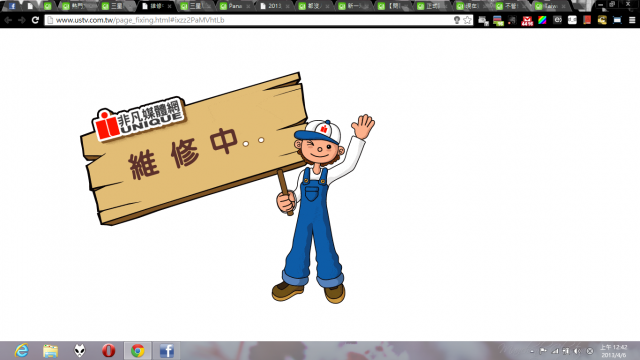This screenshot has width=640, height=360.
Task: Open File Explorer from taskbar
Action: [51, 351]
